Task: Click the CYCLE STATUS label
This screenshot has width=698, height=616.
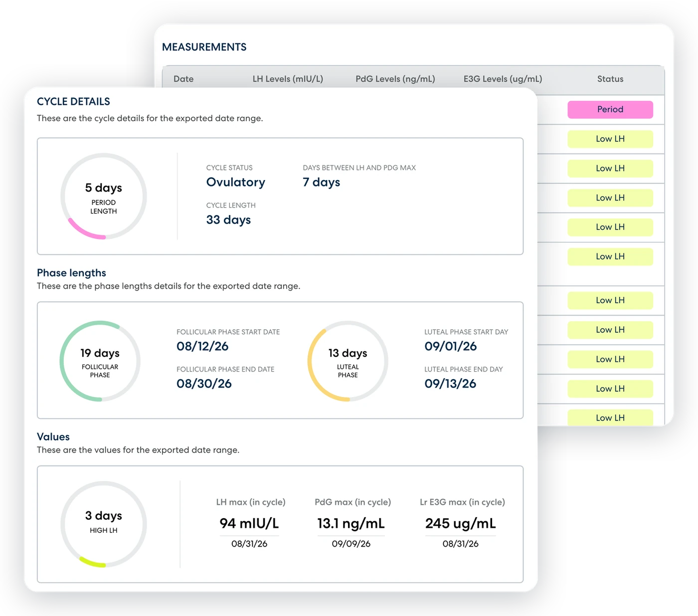Action: pos(229,168)
